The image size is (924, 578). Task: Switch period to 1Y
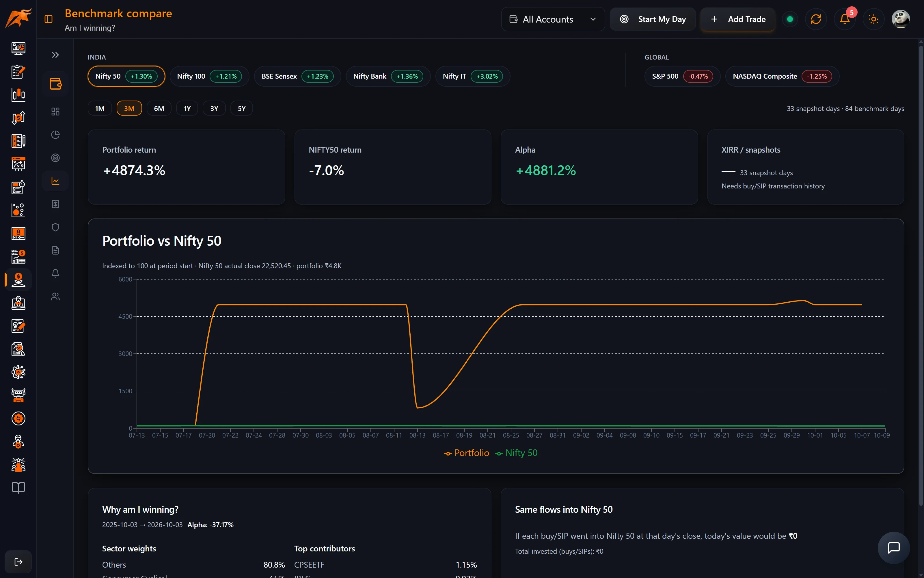[x=187, y=109]
